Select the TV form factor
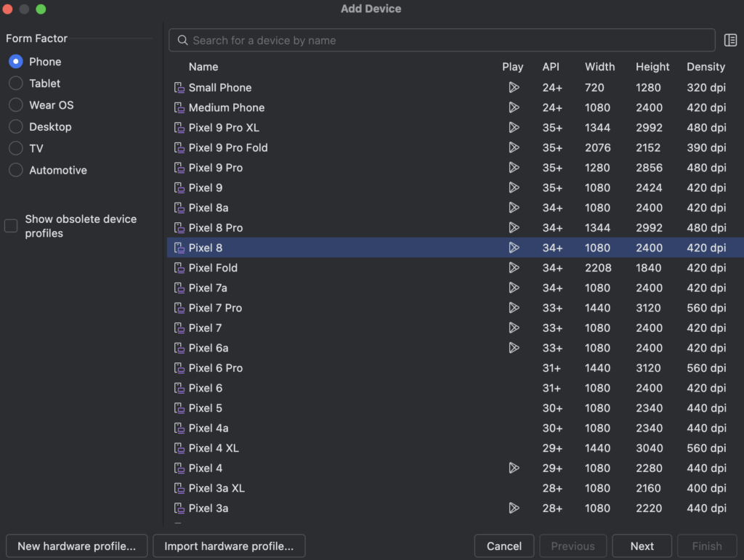This screenshot has width=744, height=560. coord(16,148)
